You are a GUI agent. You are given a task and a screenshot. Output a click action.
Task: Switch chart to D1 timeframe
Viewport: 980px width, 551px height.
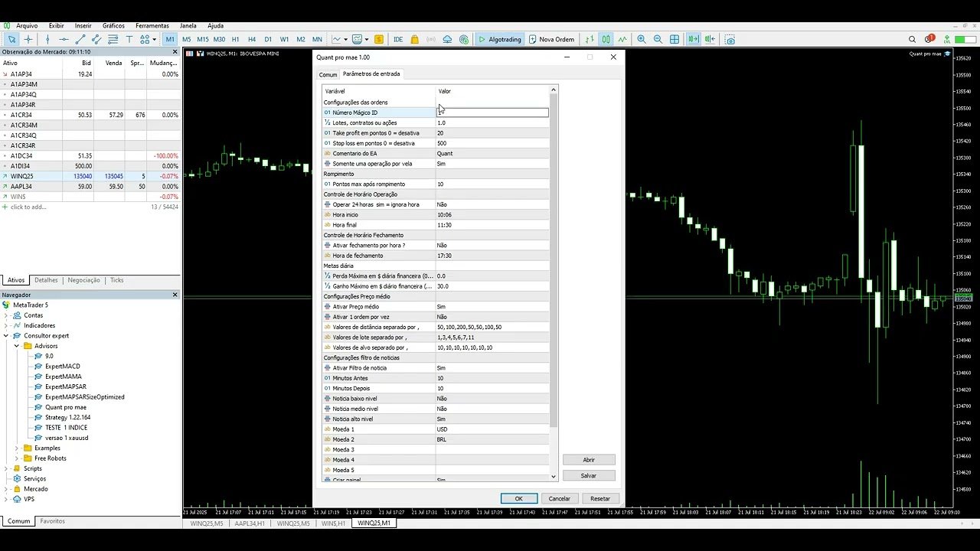(268, 39)
